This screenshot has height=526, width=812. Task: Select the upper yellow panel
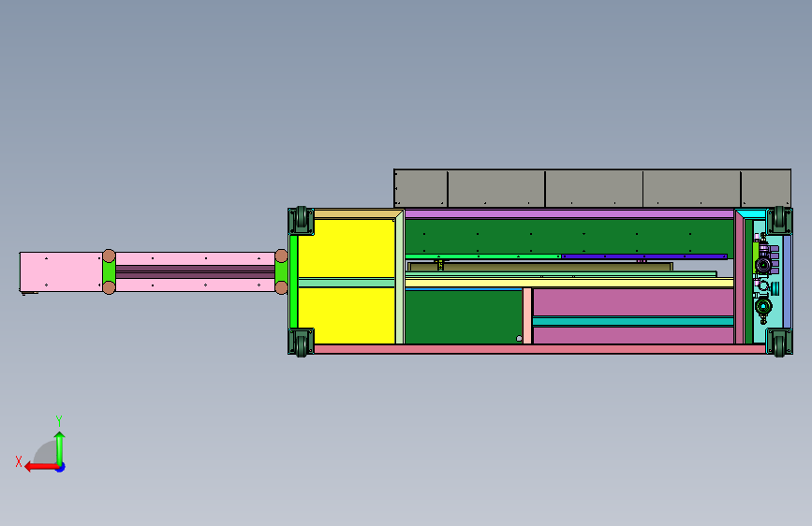tap(347, 249)
